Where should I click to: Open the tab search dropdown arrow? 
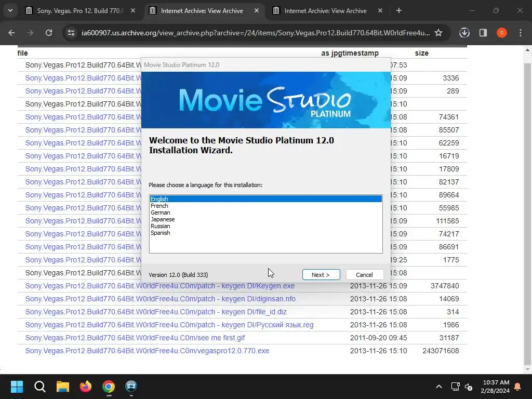coord(10,10)
